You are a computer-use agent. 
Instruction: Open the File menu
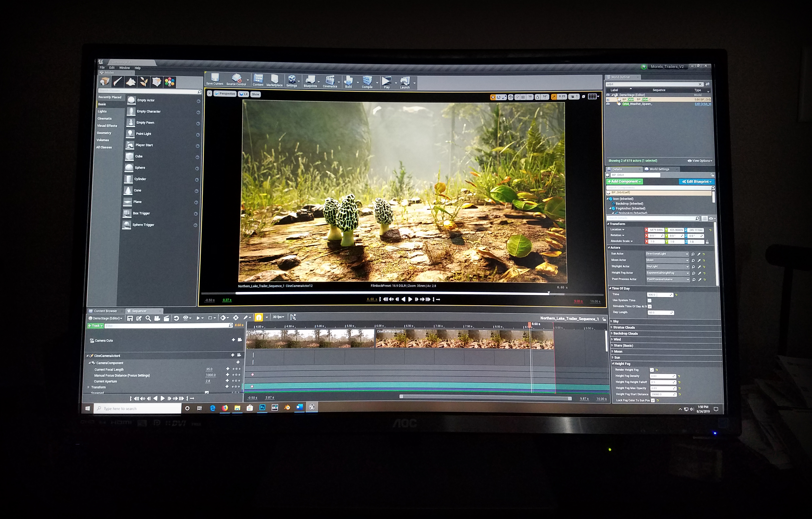(102, 68)
